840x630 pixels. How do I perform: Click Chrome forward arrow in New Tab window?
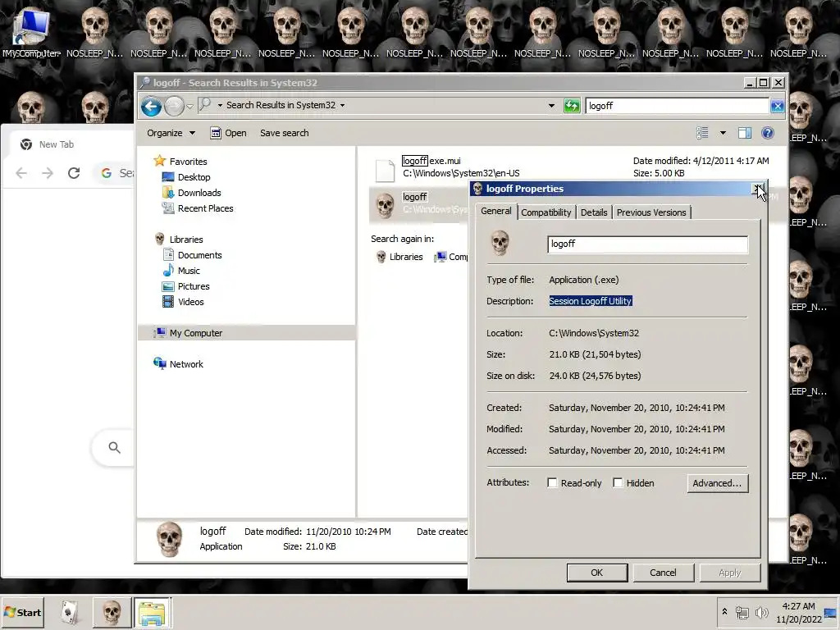pos(48,172)
